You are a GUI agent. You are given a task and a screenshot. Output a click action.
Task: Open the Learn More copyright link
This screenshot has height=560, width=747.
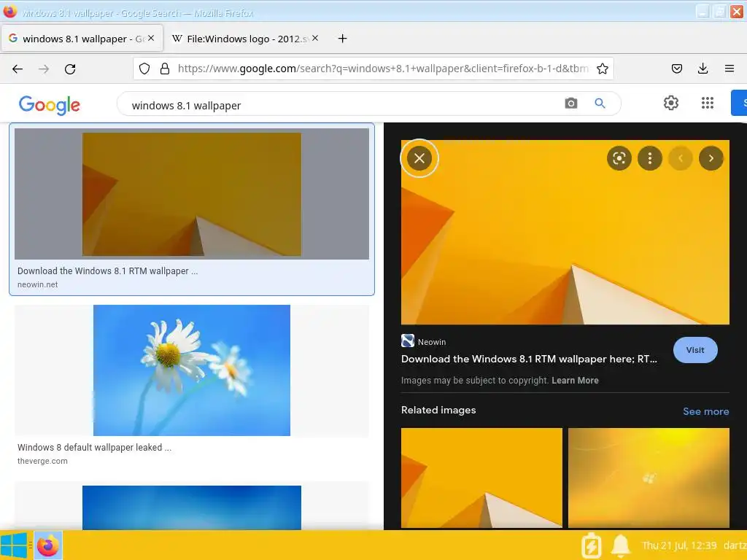(575, 381)
